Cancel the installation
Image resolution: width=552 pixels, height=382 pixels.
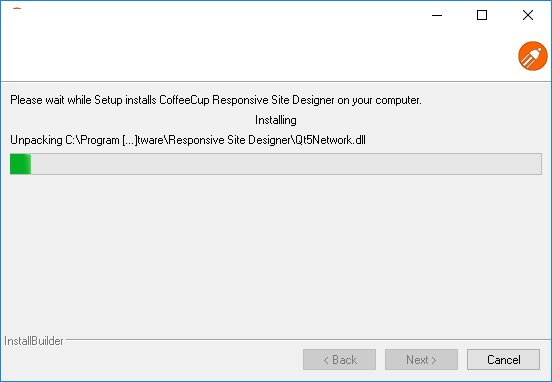pos(503,359)
